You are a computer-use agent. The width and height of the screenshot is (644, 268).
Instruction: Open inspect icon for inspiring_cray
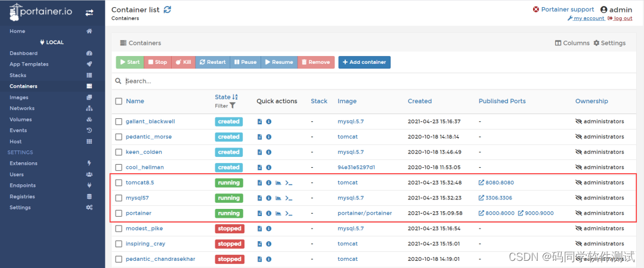(x=268, y=244)
